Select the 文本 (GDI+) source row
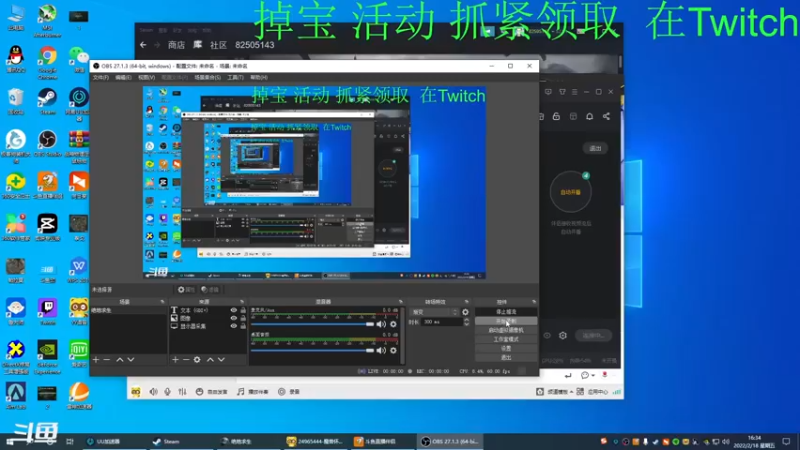This screenshot has height=450, width=800. pos(208,310)
